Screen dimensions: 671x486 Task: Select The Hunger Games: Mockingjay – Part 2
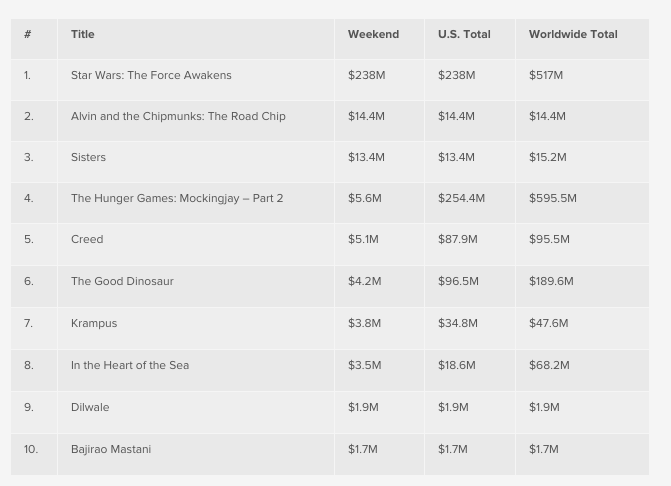[x=177, y=198]
